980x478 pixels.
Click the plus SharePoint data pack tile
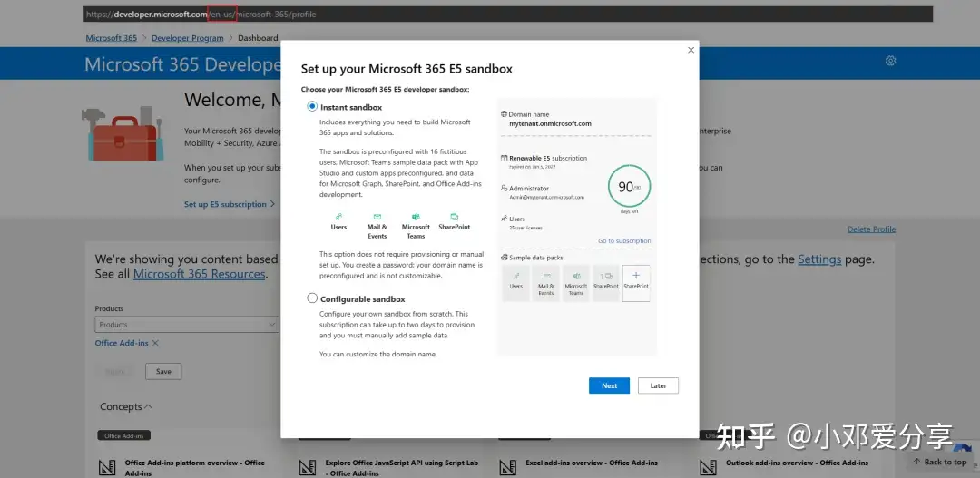[x=636, y=284]
